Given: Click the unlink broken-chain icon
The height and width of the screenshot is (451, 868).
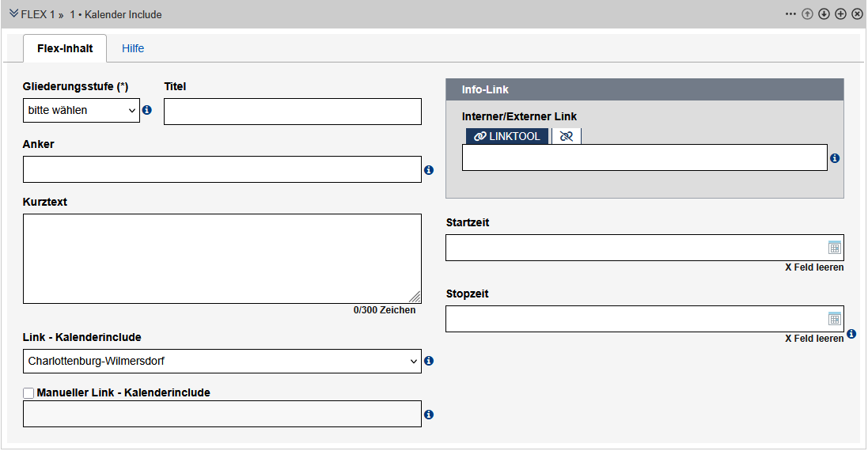Looking at the screenshot, I should [566, 136].
